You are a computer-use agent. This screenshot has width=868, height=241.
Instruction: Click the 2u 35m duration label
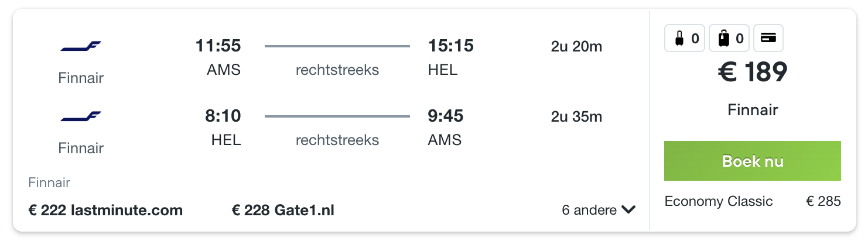[576, 116]
